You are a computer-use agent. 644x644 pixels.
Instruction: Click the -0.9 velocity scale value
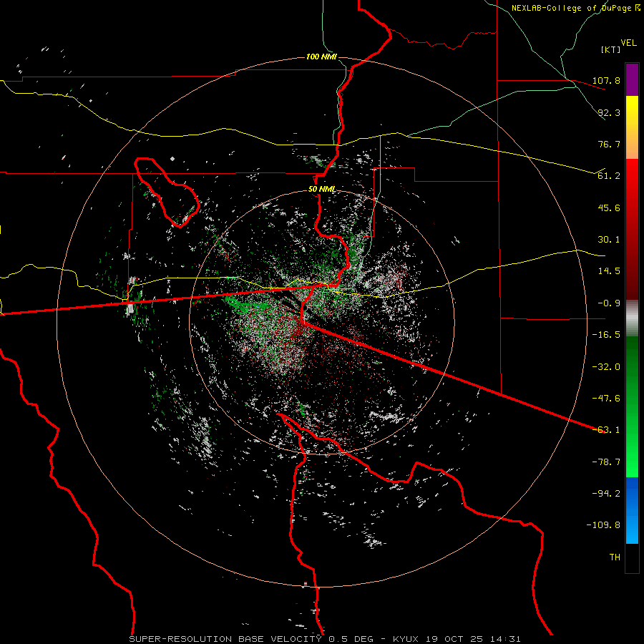(606, 303)
